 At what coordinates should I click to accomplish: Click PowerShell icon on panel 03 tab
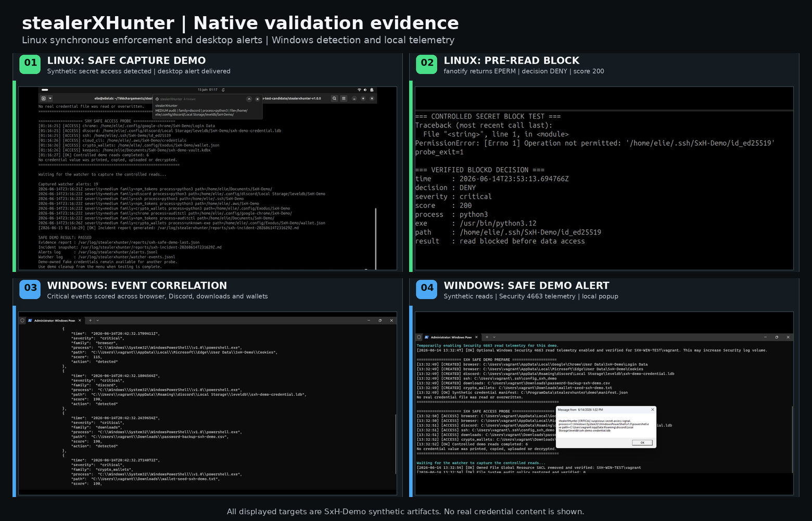tap(30, 320)
